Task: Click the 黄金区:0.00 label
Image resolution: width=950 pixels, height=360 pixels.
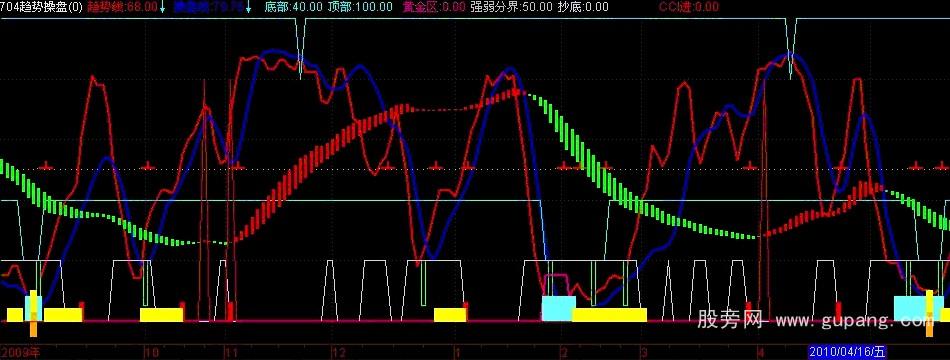Action: [434, 7]
